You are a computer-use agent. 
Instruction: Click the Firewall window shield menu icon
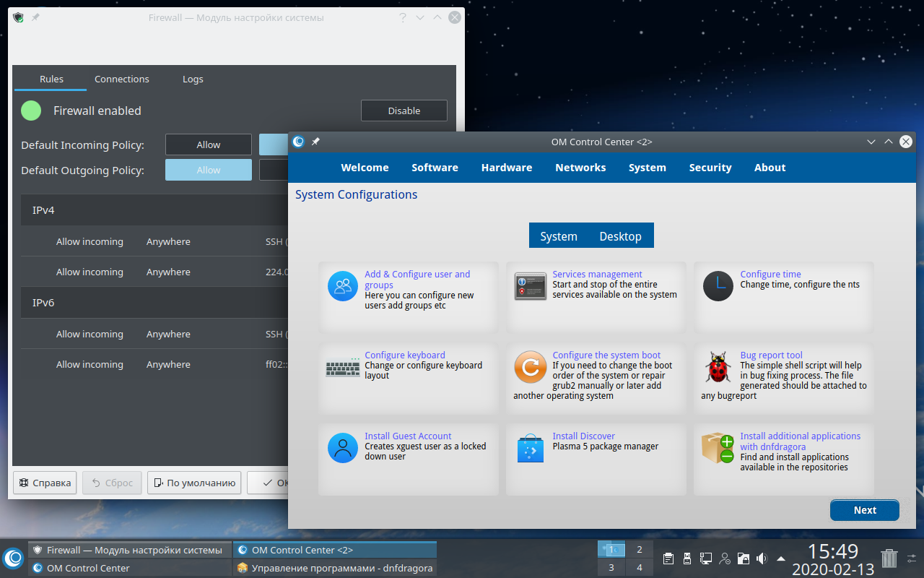point(18,17)
